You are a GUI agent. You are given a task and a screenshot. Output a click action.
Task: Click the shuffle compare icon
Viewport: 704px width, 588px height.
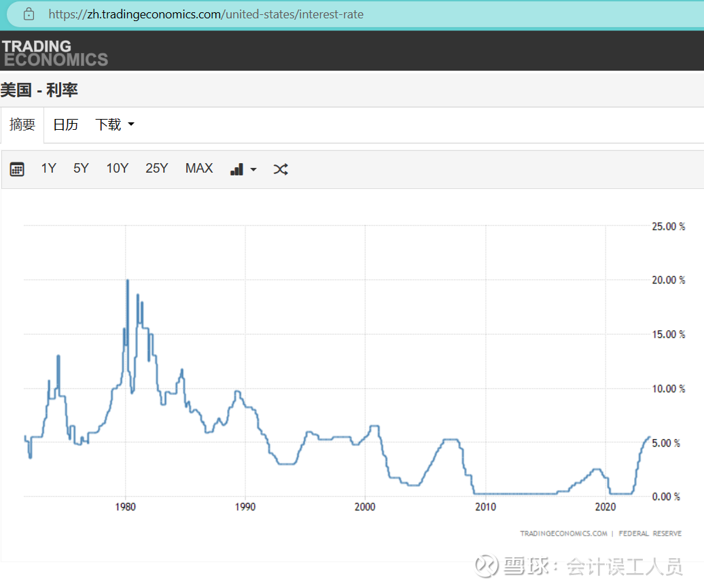tap(281, 169)
